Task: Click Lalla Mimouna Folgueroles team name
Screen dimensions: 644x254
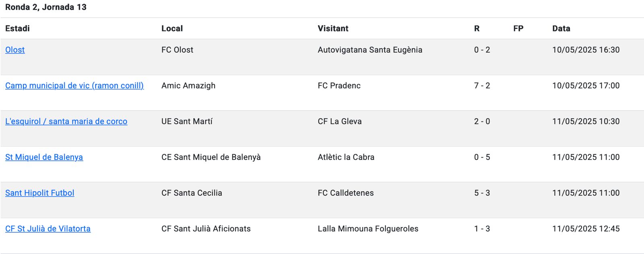Action: (x=368, y=229)
